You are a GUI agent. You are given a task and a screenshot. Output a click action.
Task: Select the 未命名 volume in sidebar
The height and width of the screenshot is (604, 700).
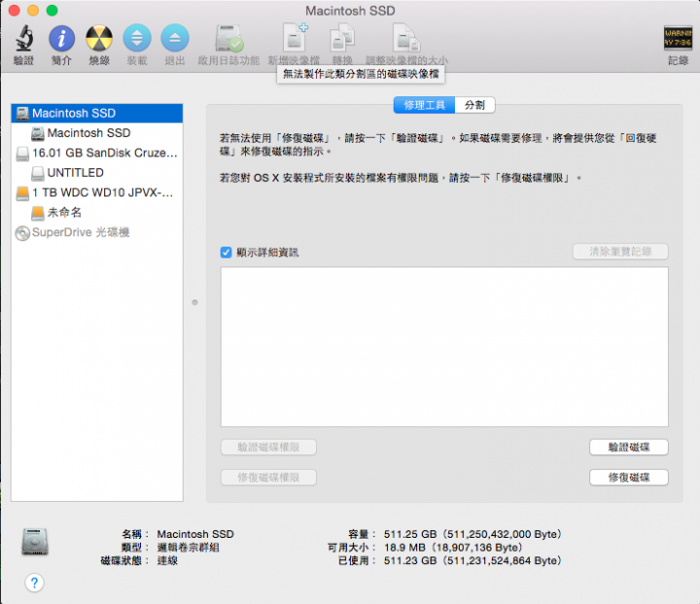point(64,212)
